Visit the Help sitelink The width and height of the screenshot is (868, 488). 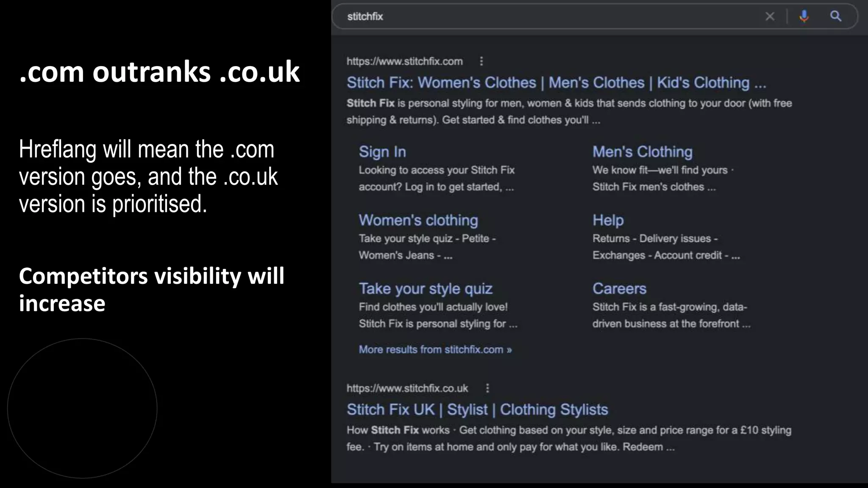[608, 220]
